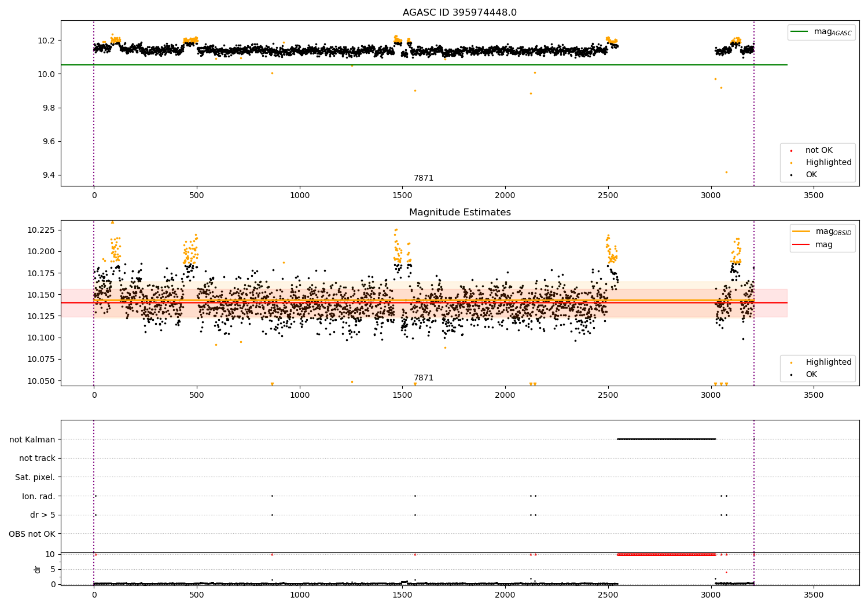Click the 'AGASC ID 395974448.0' plot title
This screenshot has height=608, width=868.
click(x=459, y=13)
